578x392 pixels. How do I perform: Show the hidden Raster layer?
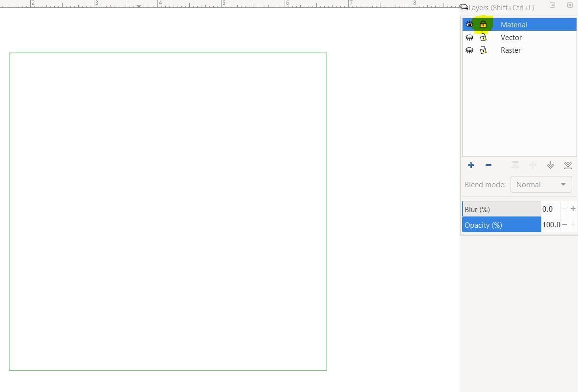[469, 50]
